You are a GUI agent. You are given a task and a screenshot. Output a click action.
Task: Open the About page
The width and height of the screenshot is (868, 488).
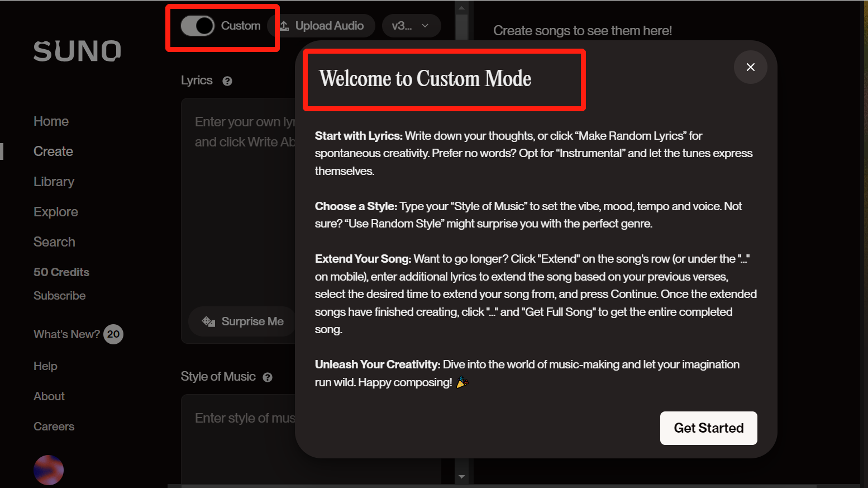[x=49, y=396]
